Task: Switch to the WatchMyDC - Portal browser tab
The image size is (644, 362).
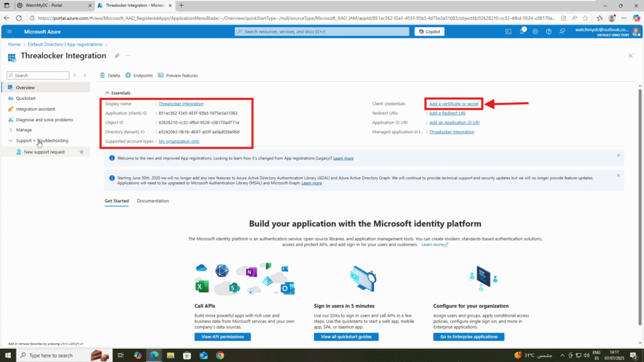Action: [x=54, y=5]
